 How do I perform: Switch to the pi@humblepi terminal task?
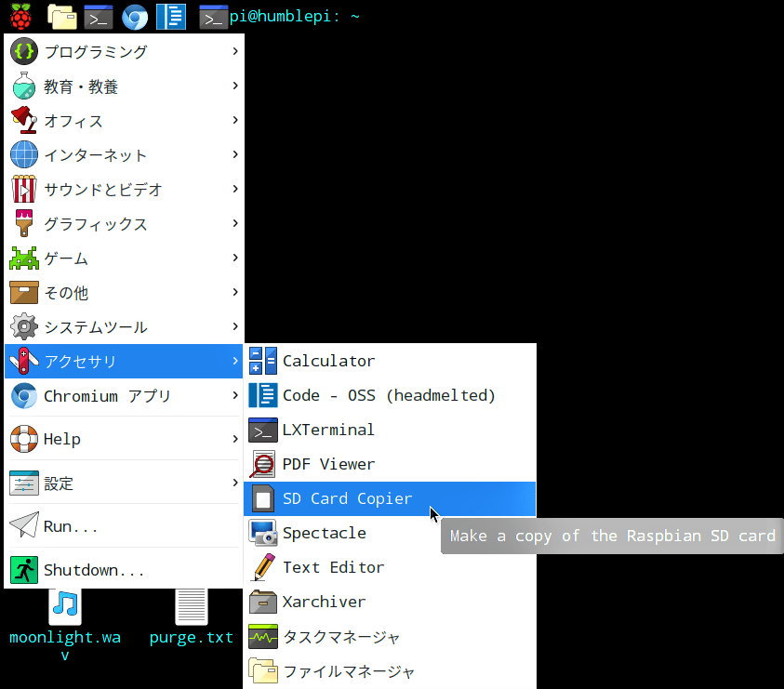[279, 17]
